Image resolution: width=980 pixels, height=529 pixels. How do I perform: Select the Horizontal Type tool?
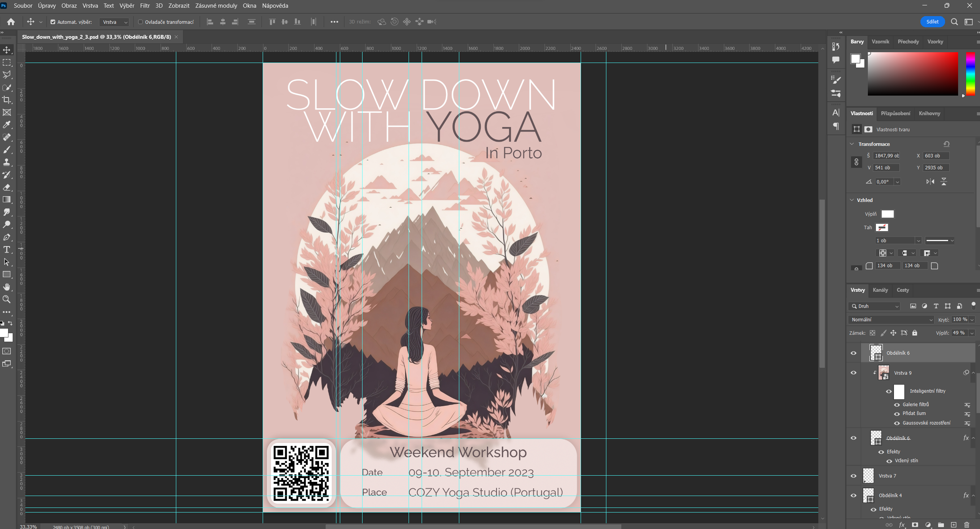7,250
